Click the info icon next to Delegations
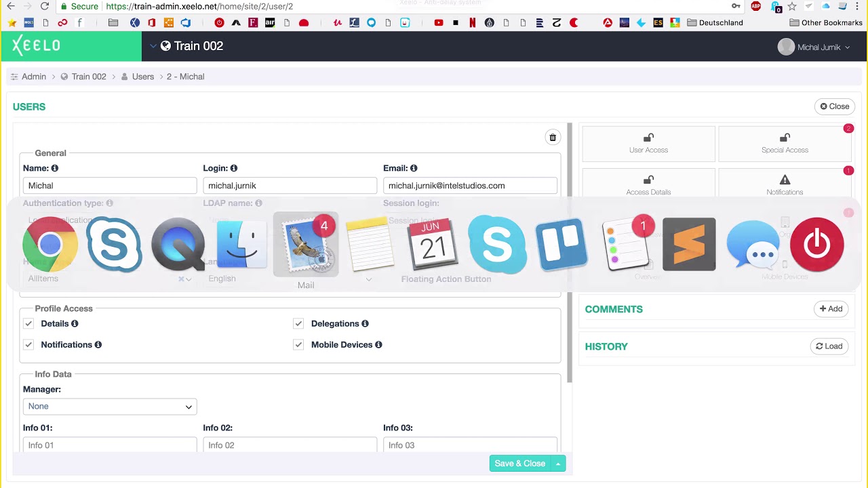 365,324
